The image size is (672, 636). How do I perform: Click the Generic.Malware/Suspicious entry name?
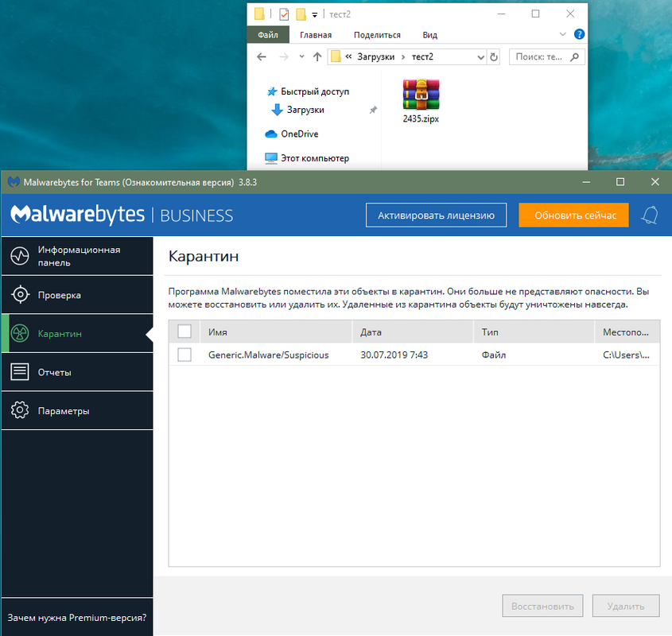point(268,355)
